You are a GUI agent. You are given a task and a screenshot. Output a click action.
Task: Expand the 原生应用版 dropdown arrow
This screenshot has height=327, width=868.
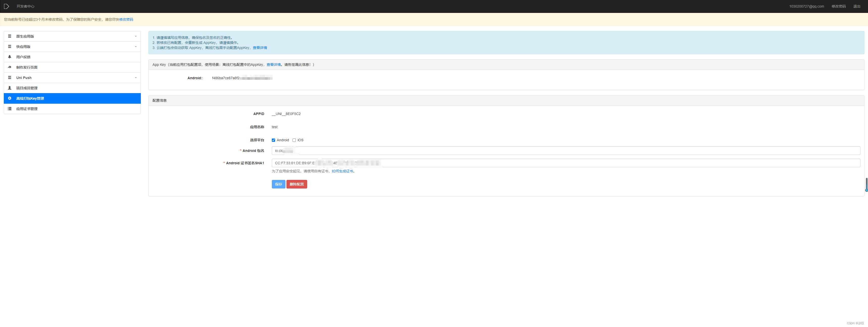coord(136,36)
